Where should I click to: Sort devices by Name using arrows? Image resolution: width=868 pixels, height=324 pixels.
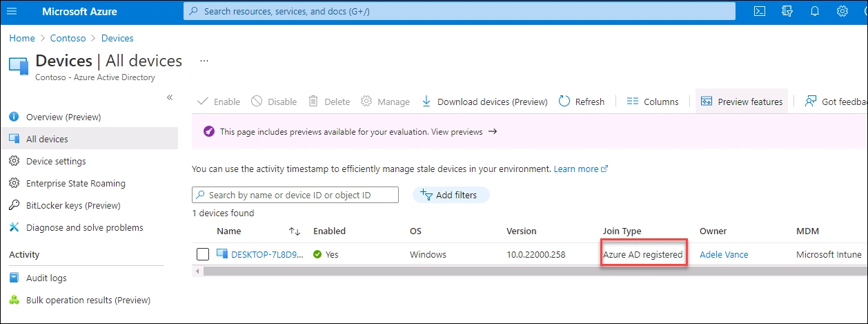295,231
